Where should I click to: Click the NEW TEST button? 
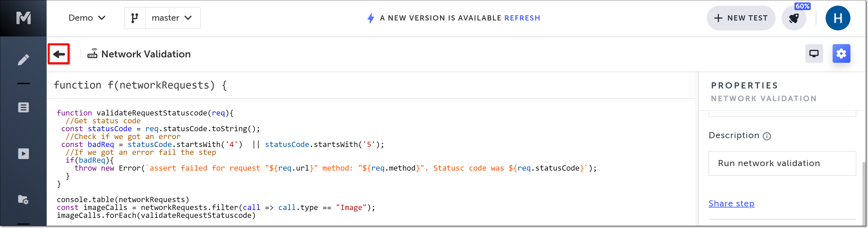pos(741,18)
